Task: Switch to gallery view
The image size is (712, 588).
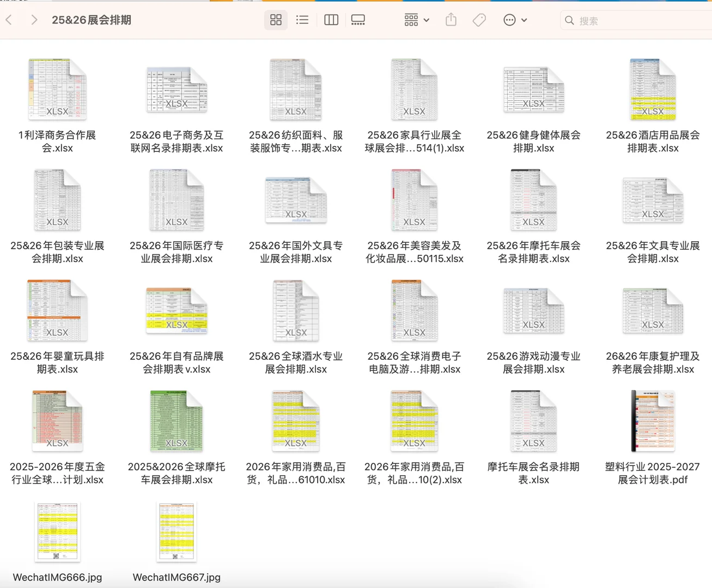Action: tap(358, 20)
